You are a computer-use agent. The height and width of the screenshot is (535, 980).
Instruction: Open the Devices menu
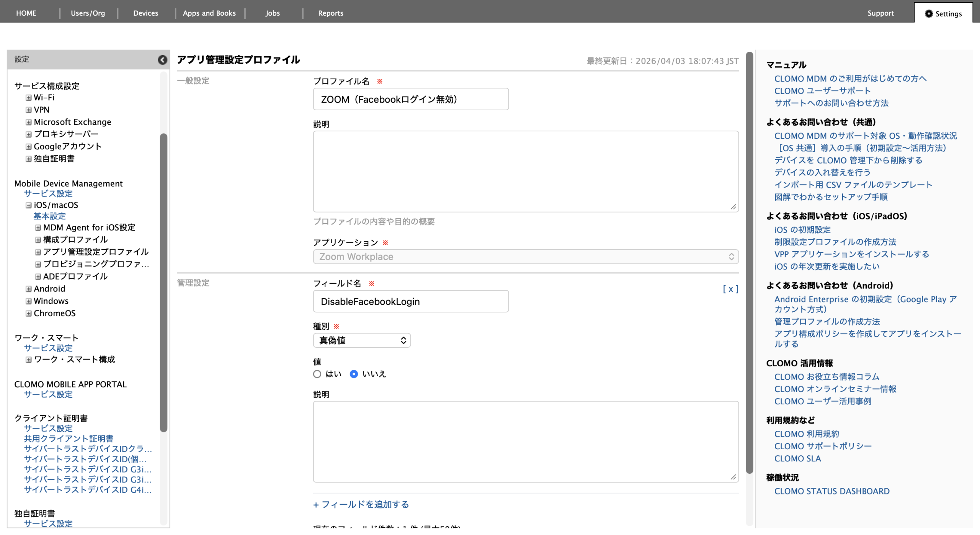click(x=145, y=13)
